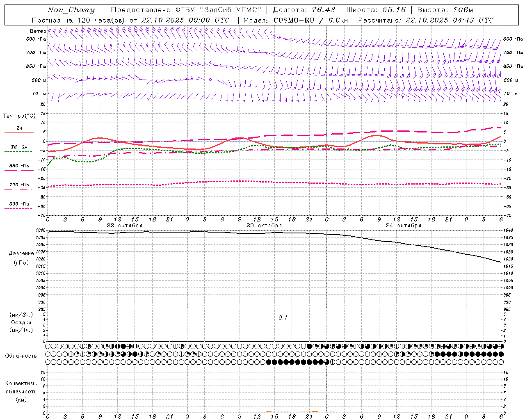The width and height of the screenshot is (525, 420).
Task: Click the Осадки precipitation label
Action: (x=21, y=322)
